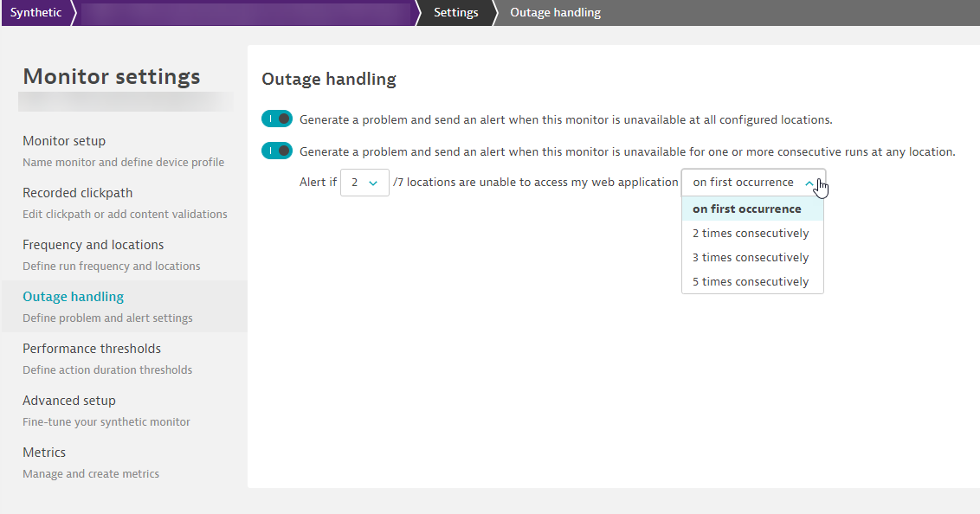
Task: Choose '3 times consecutively' option
Action: pos(751,257)
